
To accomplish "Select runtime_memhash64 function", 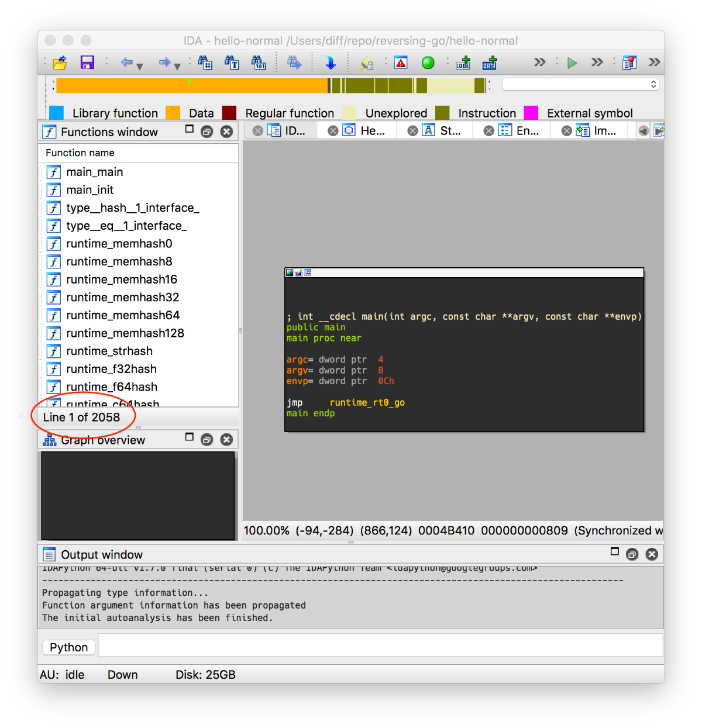I will [123, 315].
